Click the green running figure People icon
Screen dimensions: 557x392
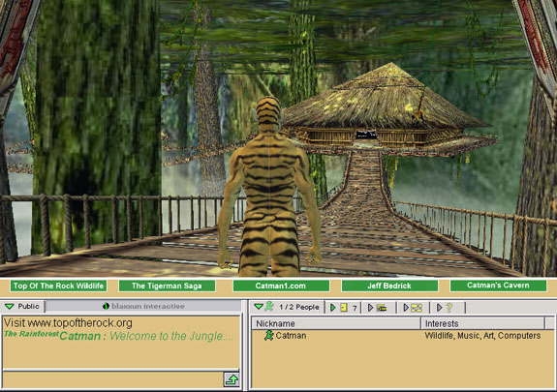pyautogui.click(x=269, y=307)
